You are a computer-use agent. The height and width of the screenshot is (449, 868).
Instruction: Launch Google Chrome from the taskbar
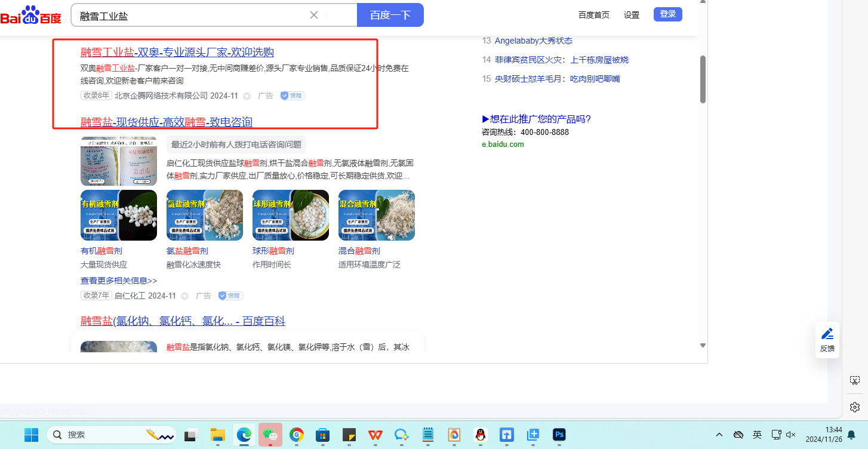pos(297,435)
